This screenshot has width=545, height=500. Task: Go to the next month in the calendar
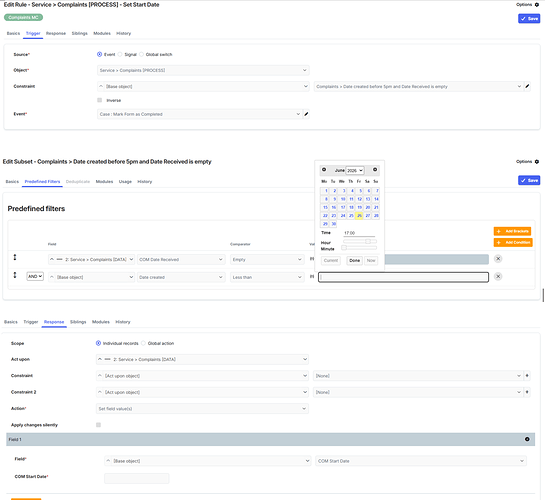[x=375, y=170]
